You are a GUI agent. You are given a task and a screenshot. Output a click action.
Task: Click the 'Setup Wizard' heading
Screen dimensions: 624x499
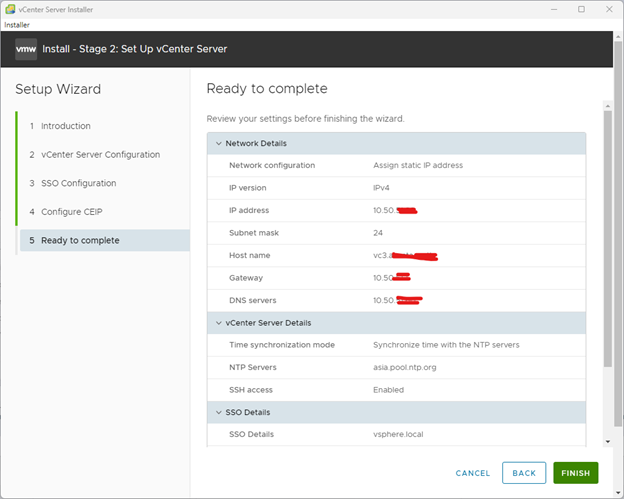[58, 89]
